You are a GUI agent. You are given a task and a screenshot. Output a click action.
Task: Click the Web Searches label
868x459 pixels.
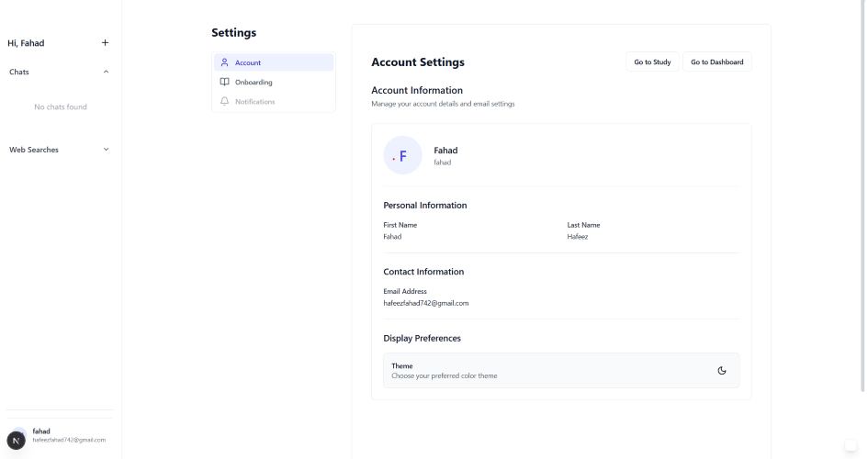pyautogui.click(x=34, y=150)
